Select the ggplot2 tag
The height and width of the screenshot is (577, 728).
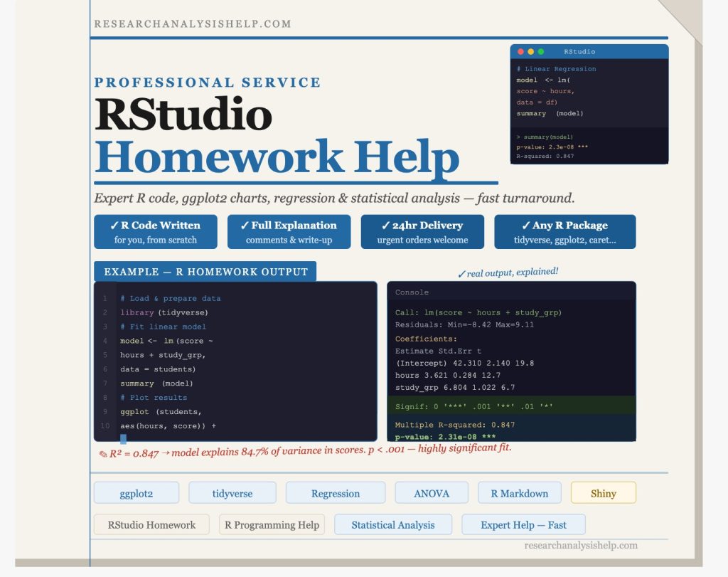[x=136, y=493]
